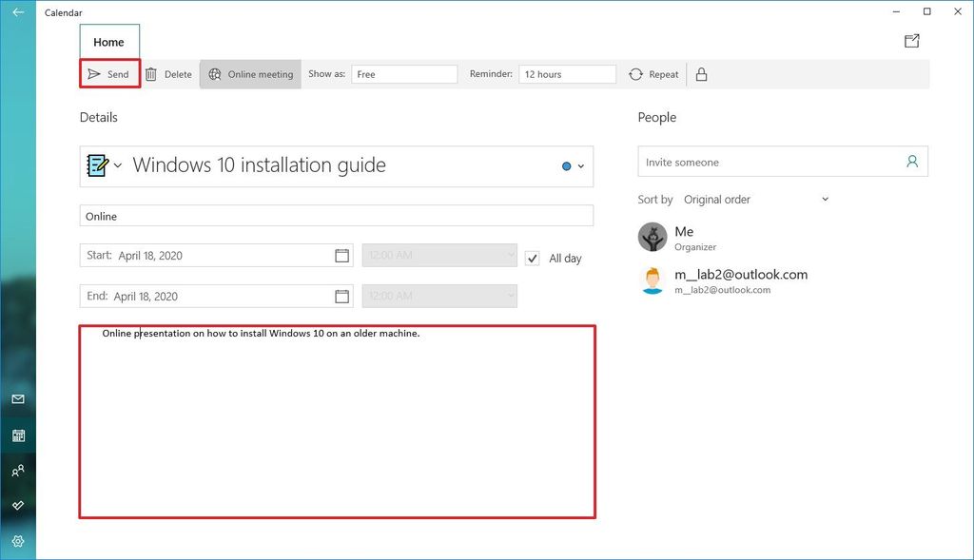Pop out the event with the new-window icon
This screenshot has height=560, width=974.
[x=911, y=41]
